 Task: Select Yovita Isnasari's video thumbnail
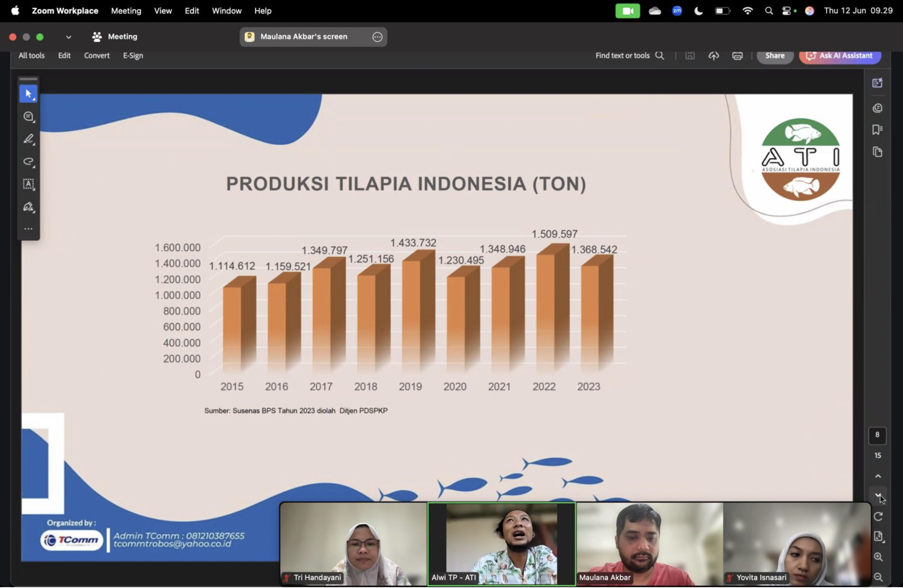click(796, 544)
